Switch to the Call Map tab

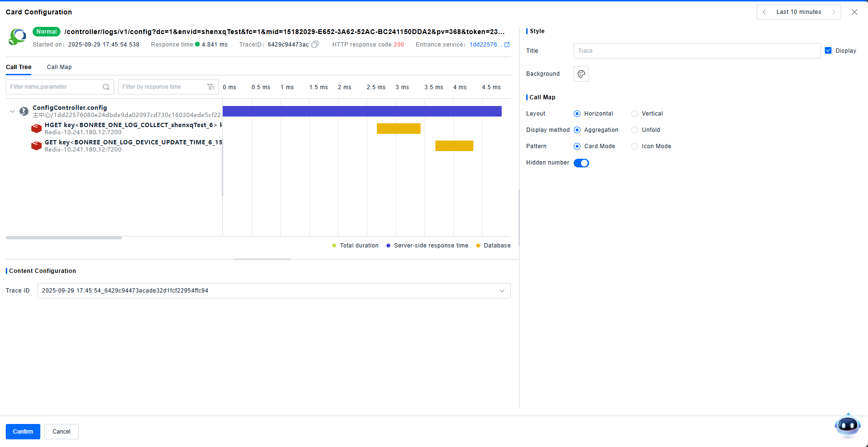pos(59,67)
